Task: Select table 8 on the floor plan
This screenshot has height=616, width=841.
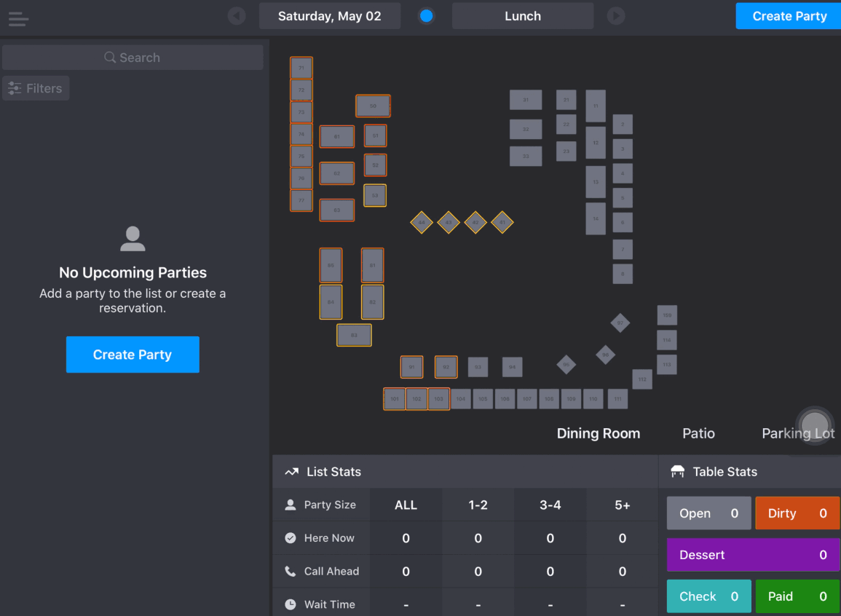Action: point(622,274)
